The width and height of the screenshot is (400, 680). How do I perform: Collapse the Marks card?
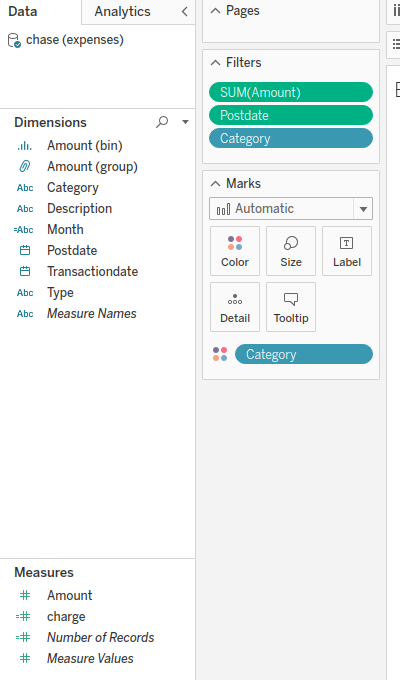point(215,184)
